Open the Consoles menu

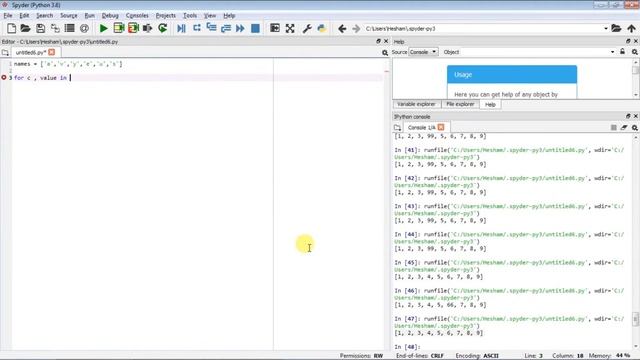click(137, 16)
